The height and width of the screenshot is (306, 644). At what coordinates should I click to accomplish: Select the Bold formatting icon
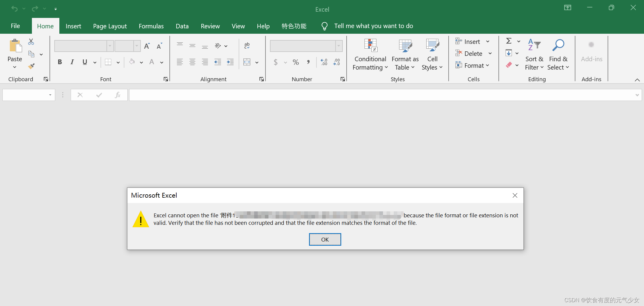click(60, 62)
